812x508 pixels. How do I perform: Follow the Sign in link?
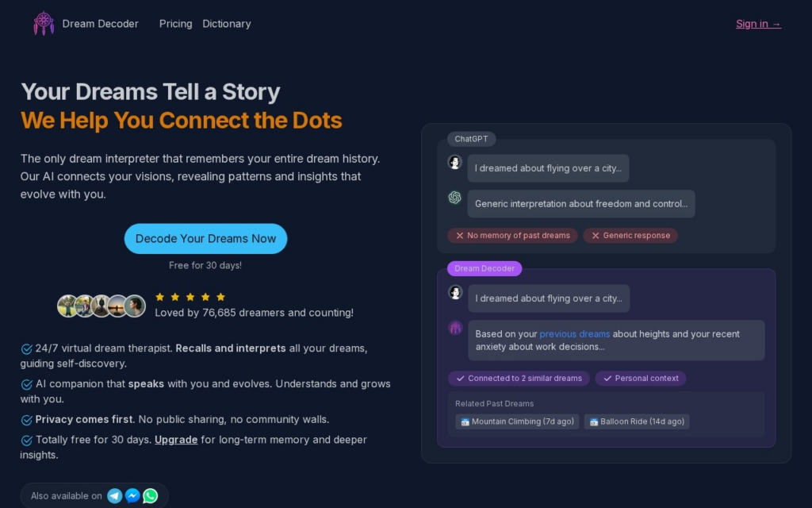758,24
